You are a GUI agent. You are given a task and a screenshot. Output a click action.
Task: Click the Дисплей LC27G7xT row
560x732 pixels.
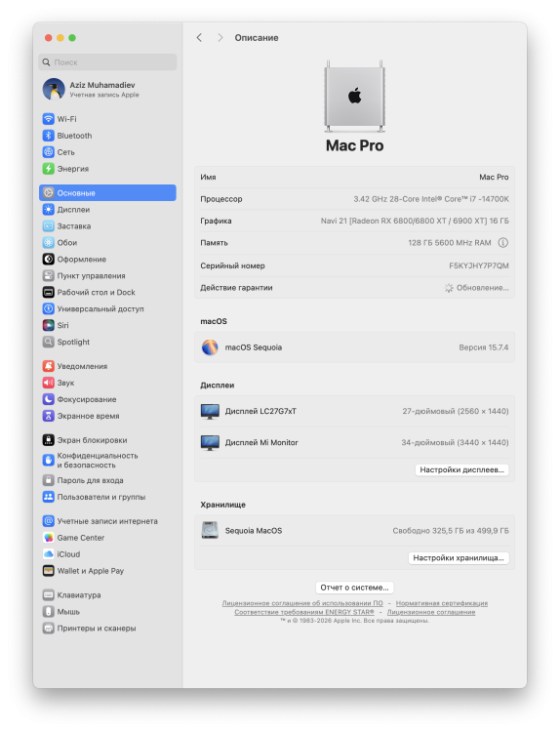coord(355,411)
